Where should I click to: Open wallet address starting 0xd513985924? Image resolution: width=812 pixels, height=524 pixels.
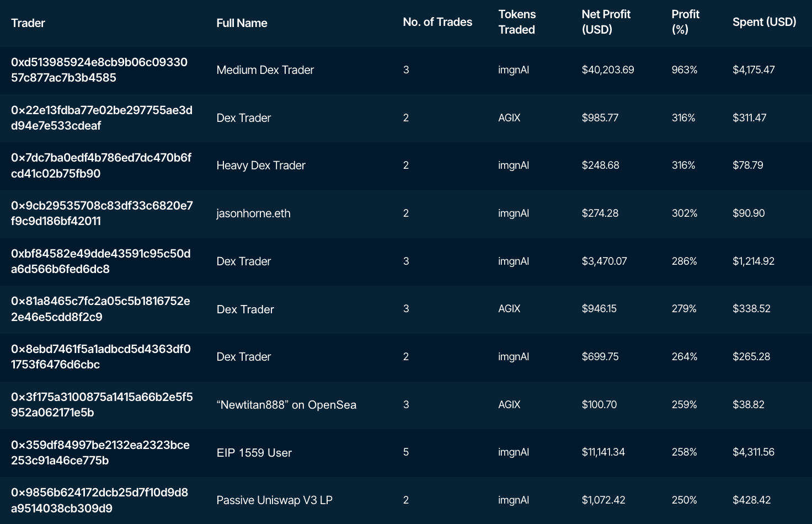99,70
